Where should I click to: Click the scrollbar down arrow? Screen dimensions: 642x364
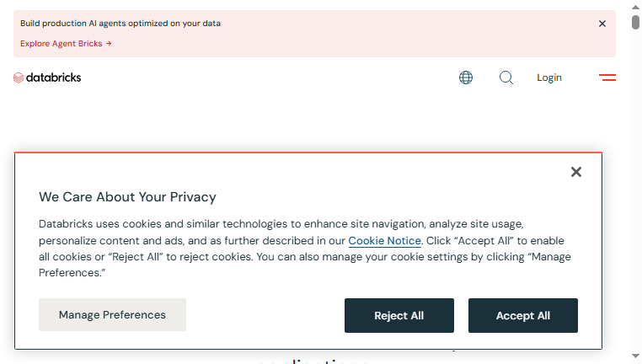pos(635,356)
